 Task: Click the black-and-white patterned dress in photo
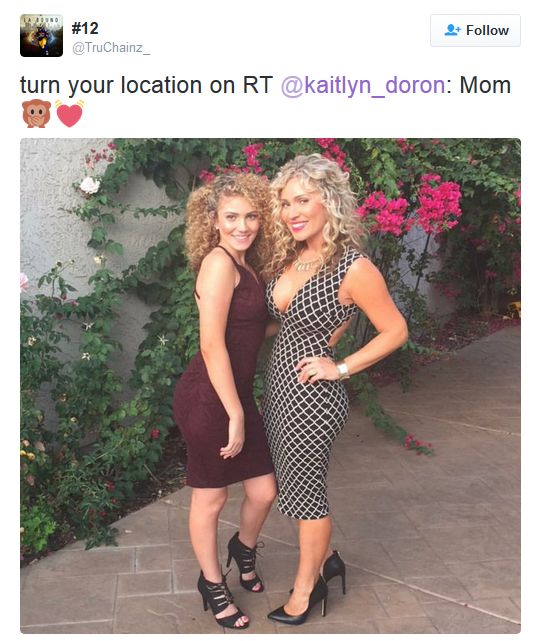point(305,388)
